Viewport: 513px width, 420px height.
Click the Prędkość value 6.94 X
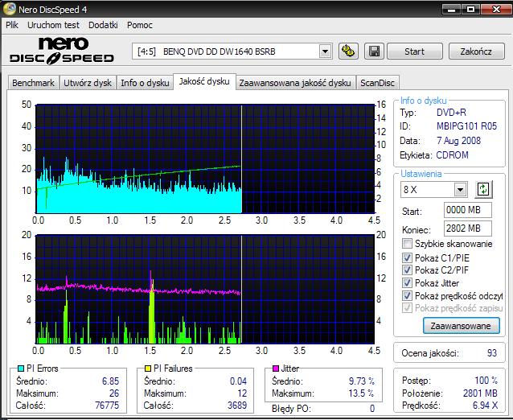pyautogui.click(x=485, y=406)
